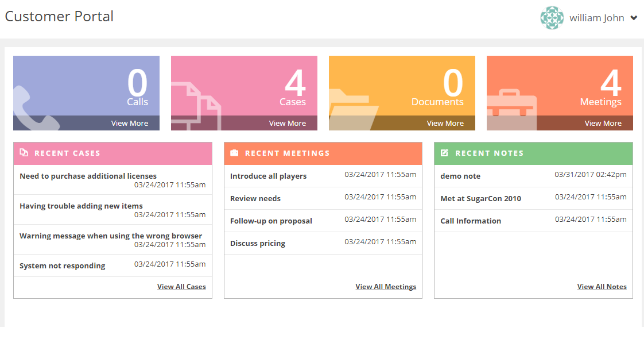
Task: Open the 'Follow-up on proposal' meeting
Action: [x=271, y=221]
